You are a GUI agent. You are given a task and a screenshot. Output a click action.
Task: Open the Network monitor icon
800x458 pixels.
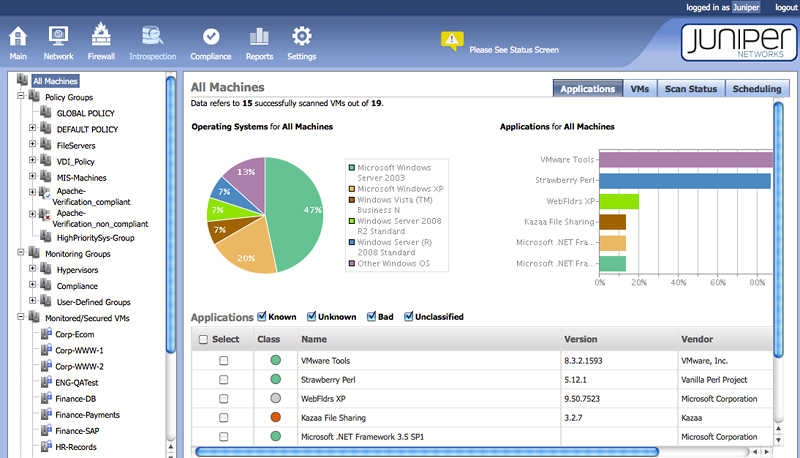[58, 37]
